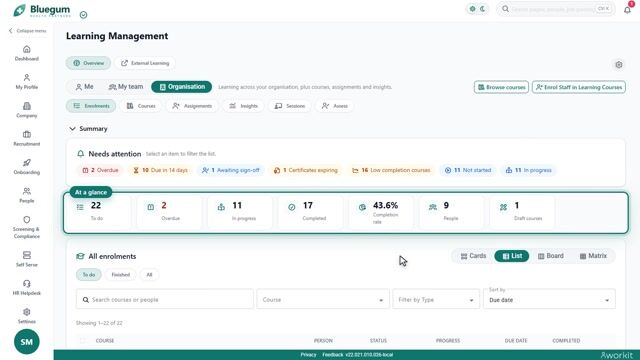Open Assignments sub-tab
Viewport: 640px width, 360px height.
pyautogui.click(x=192, y=106)
